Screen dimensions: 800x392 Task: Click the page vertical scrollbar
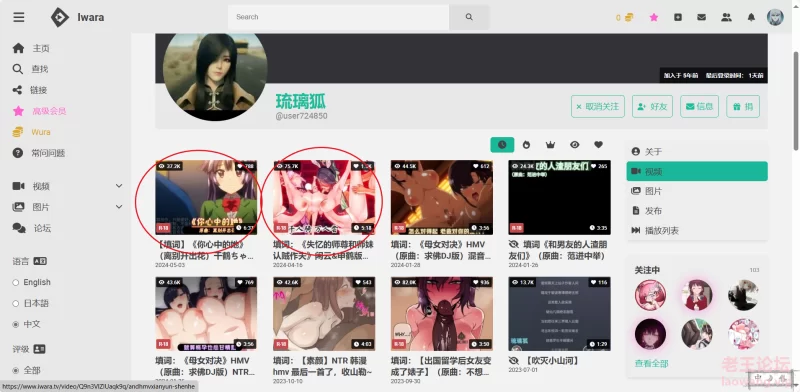pos(795,102)
